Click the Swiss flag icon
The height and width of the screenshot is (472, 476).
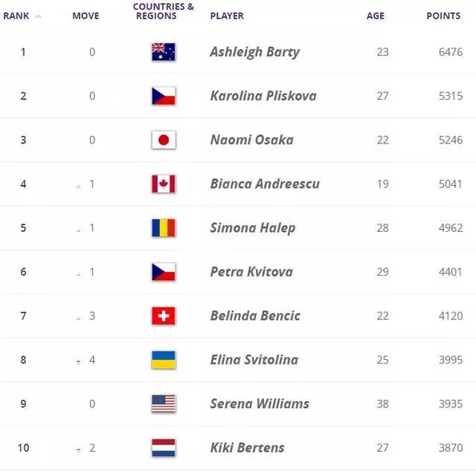tap(164, 316)
